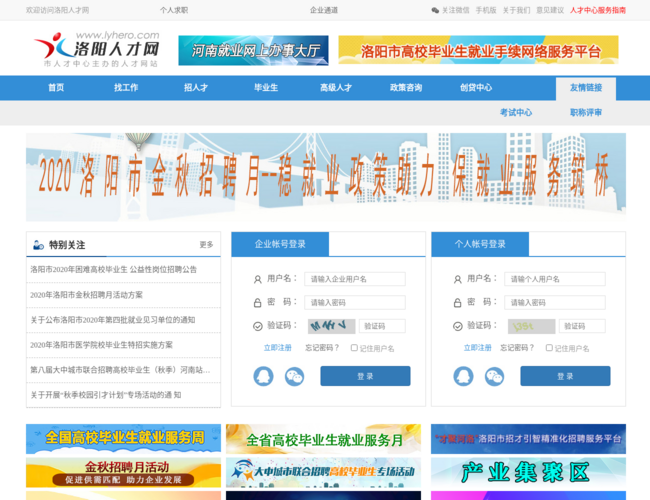Open 意见建议 in the top bar
This screenshot has height=500, width=650.
(x=550, y=10)
